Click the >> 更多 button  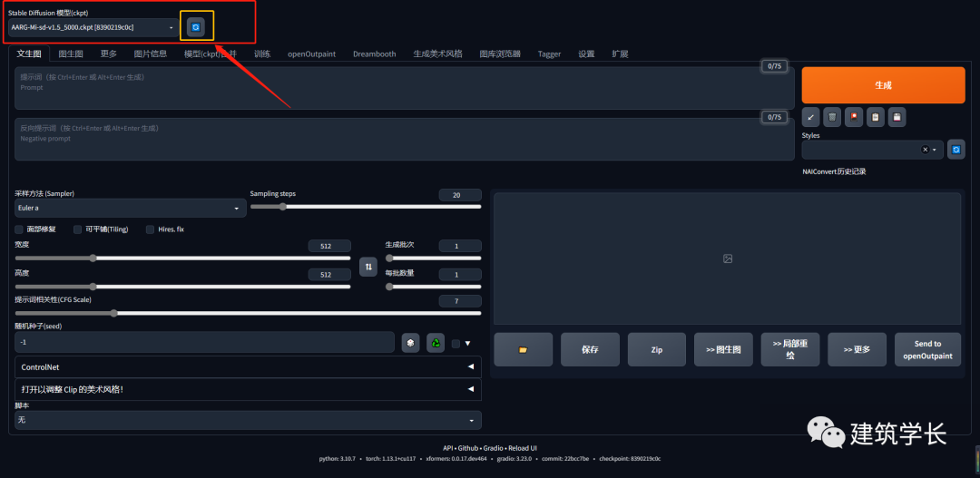point(857,349)
